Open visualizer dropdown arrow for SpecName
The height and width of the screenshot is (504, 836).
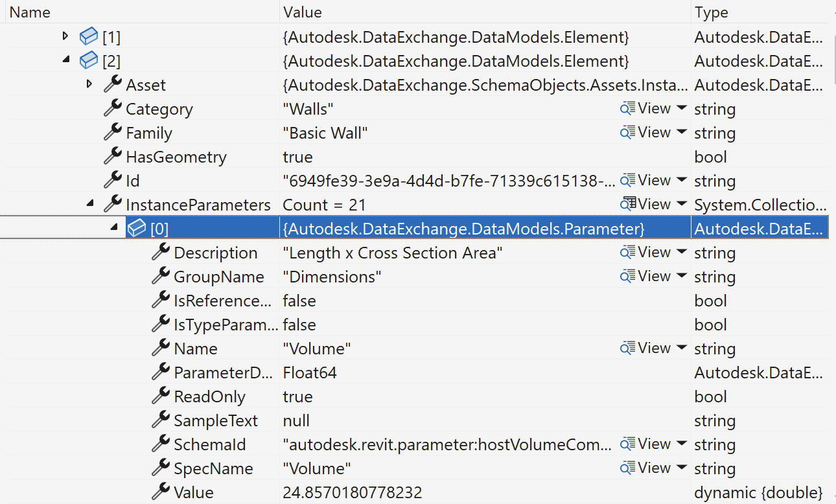point(681,468)
